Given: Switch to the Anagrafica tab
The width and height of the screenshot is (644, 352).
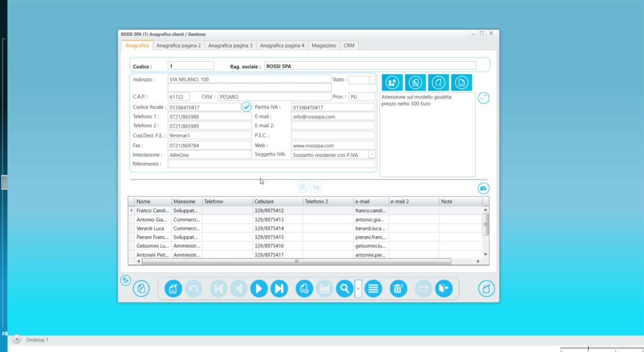Looking at the screenshot, I should 137,46.
